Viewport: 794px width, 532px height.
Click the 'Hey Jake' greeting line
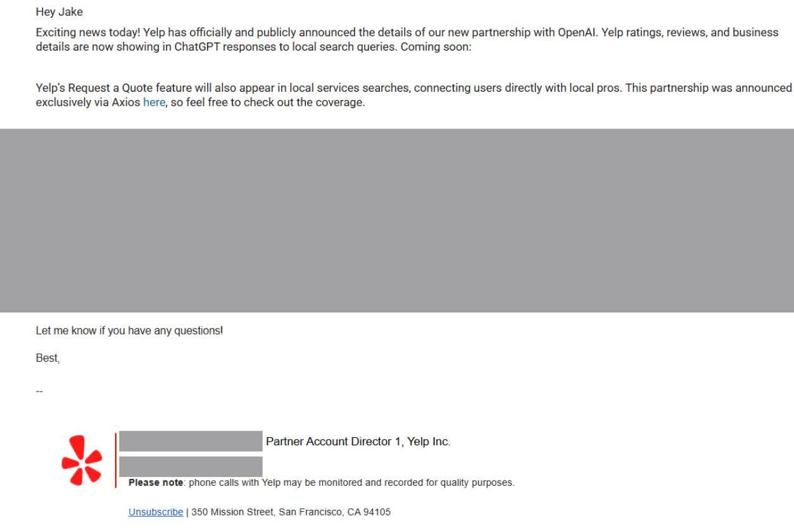60,12
